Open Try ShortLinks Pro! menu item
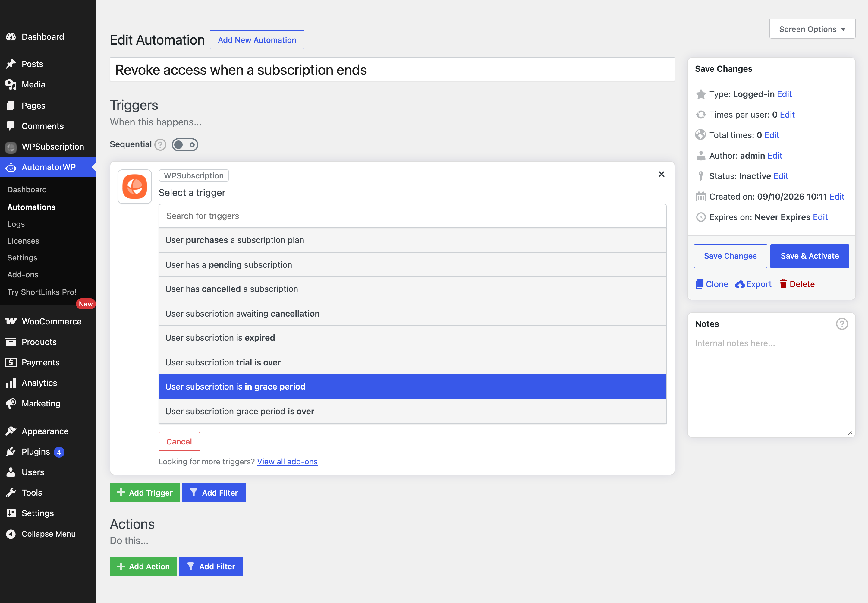 click(x=42, y=292)
